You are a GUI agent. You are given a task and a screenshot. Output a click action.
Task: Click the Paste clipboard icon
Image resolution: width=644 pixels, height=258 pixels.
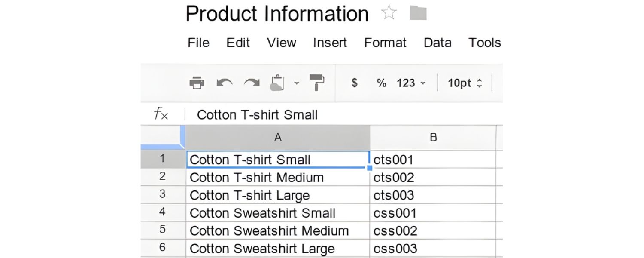click(278, 83)
